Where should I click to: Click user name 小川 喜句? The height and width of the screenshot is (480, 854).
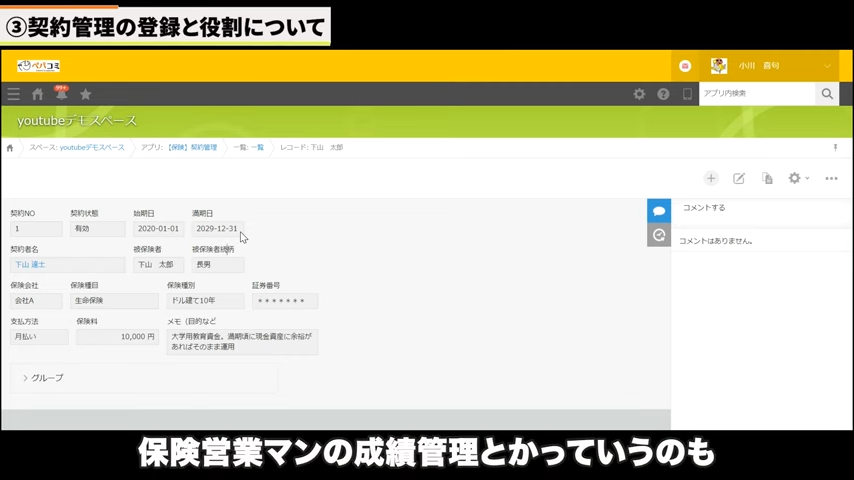(x=759, y=66)
